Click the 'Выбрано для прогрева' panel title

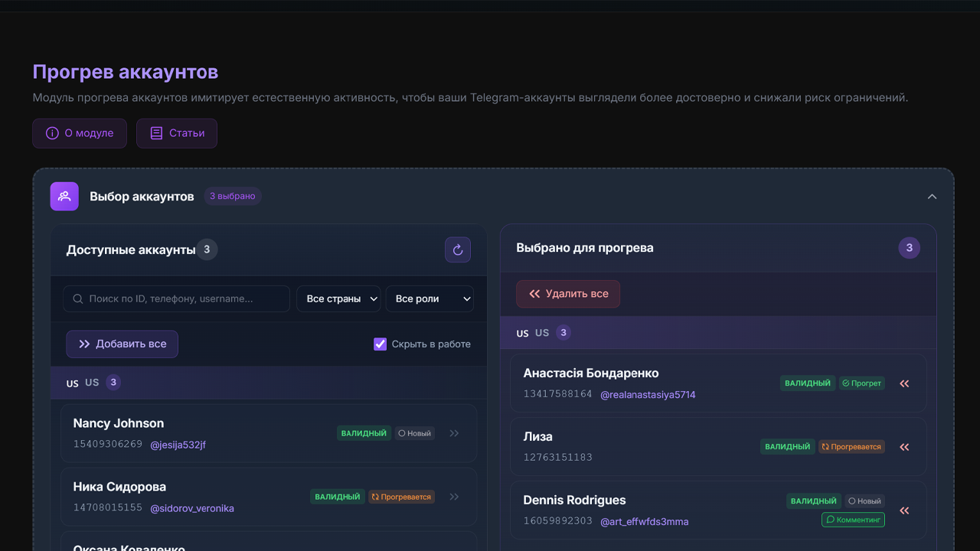(x=585, y=248)
